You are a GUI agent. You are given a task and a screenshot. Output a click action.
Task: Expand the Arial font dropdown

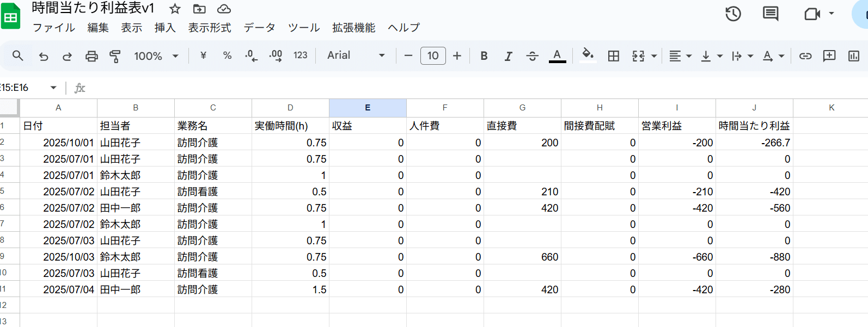356,55
